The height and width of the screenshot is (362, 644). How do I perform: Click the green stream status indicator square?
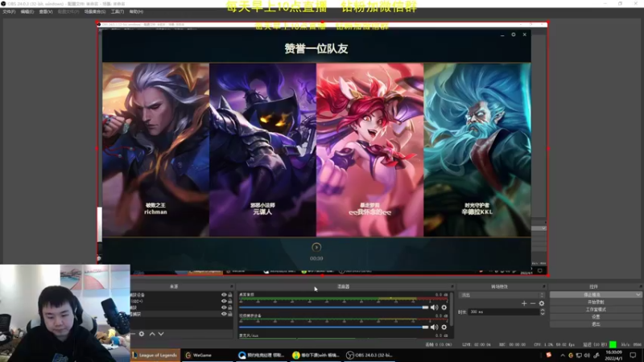613,345
